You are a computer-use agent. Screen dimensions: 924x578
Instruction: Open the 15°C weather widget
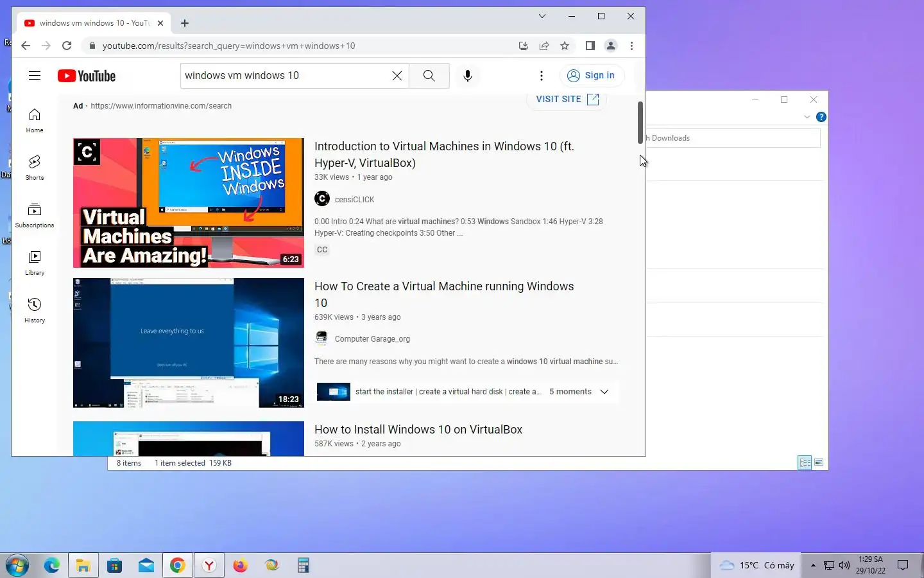(x=757, y=566)
